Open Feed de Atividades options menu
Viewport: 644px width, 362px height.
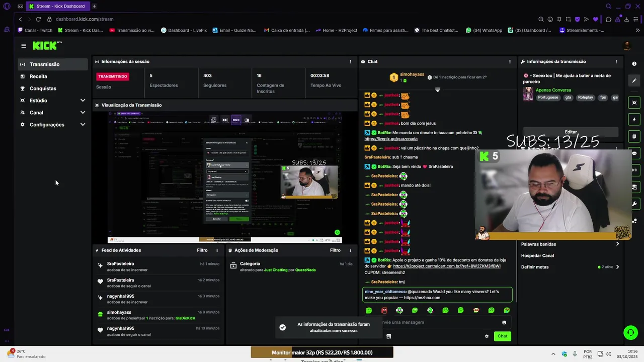click(x=217, y=250)
